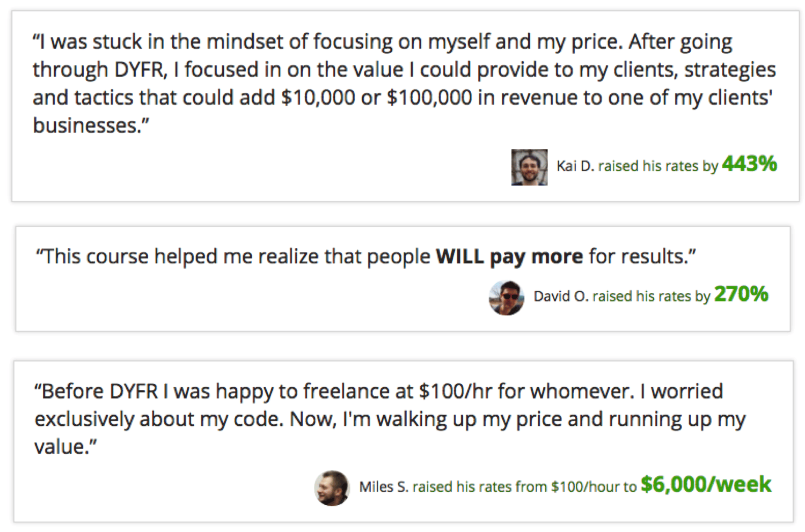Click 'raised his rates from $100/hour to'
The width and height of the screenshot is (805, 532).
[x=524, y=487]
